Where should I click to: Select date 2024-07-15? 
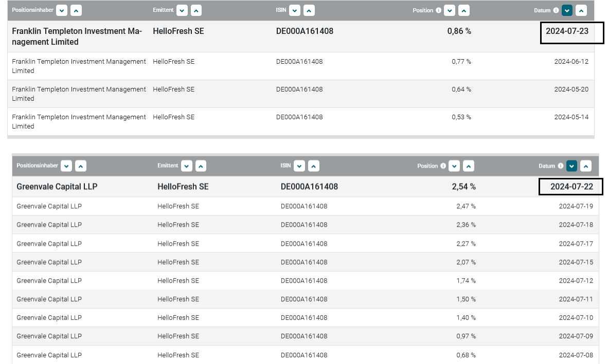pos(576,263)
